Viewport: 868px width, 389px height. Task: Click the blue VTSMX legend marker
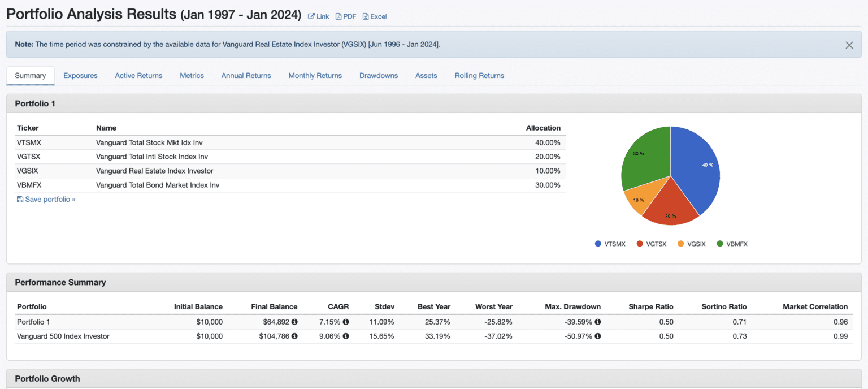[598, 244]
